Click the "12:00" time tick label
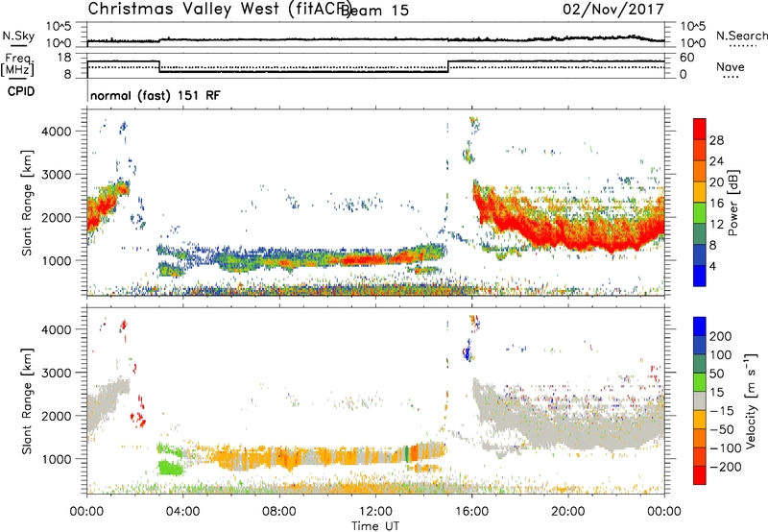Viewport: 768px width, 532px height. 375,512
